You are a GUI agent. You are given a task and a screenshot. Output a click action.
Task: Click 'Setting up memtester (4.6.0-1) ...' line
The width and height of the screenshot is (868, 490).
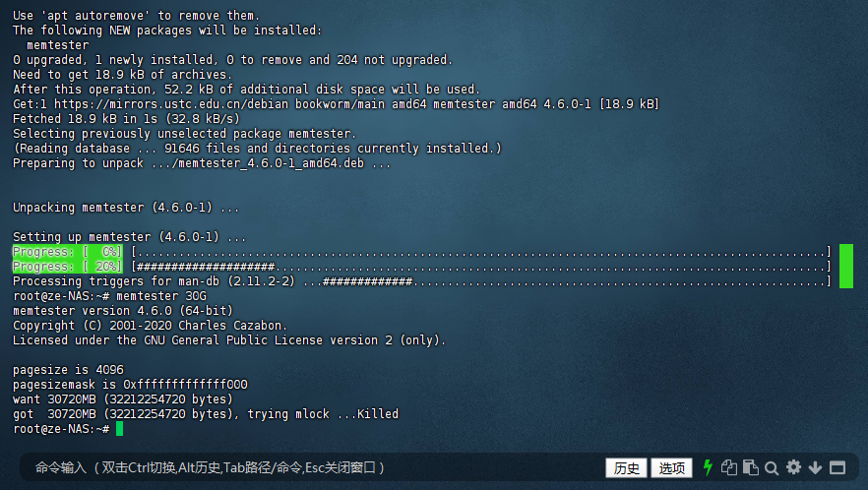coord(130,237)
